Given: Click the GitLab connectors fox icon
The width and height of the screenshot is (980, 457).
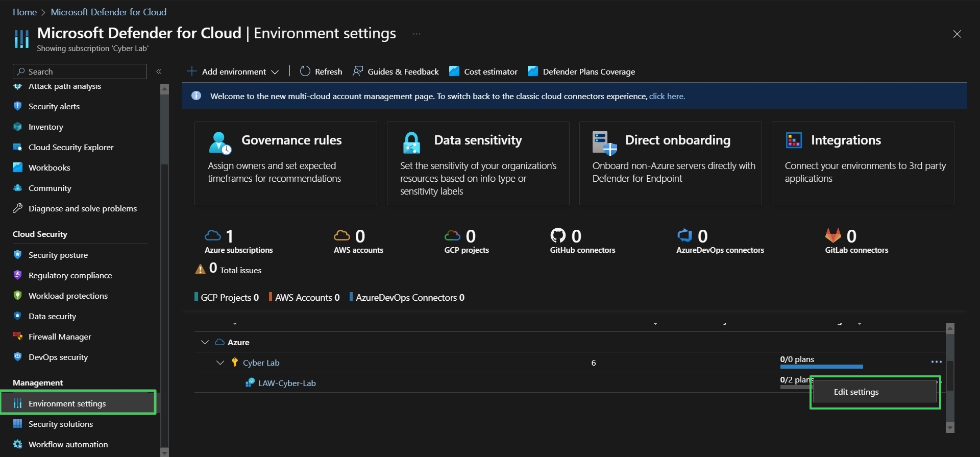Looking at the screenshot, I should pos(833,235).
